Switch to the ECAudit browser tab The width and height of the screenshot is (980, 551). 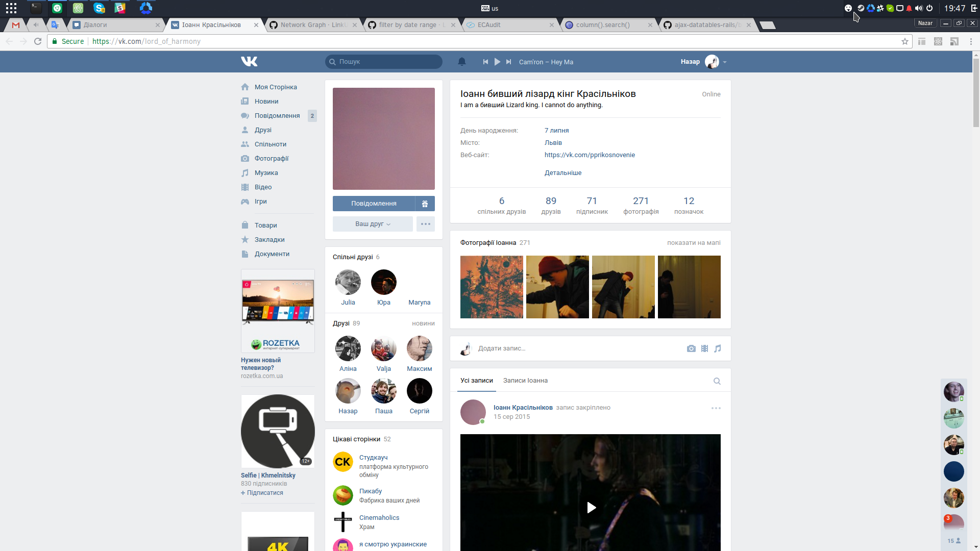pyautogui.click(x=510, y=24)
